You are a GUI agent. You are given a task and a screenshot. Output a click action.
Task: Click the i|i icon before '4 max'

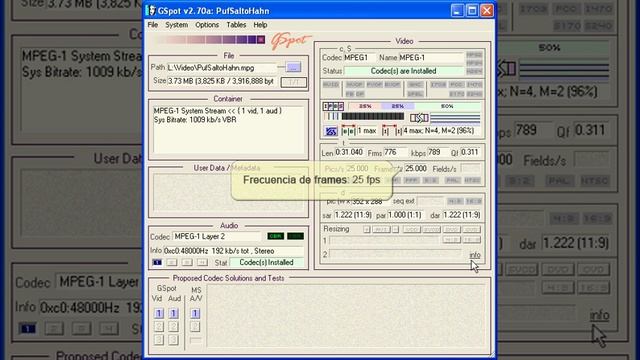click(392, 131)
